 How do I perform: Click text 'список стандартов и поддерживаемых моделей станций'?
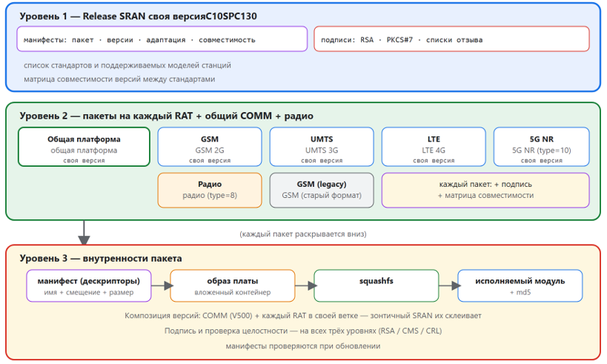127,65
